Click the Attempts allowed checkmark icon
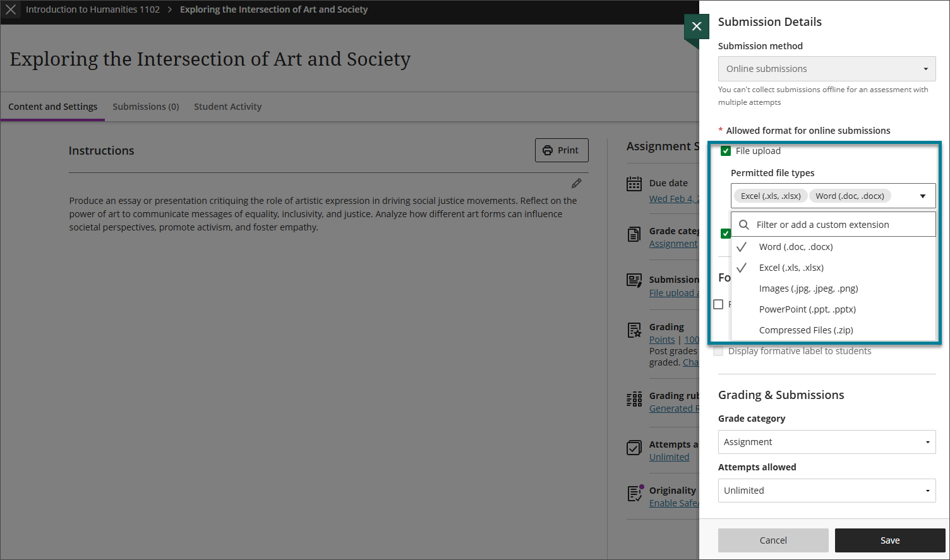Screen dimensions: 950x560 tap(634, 448)
